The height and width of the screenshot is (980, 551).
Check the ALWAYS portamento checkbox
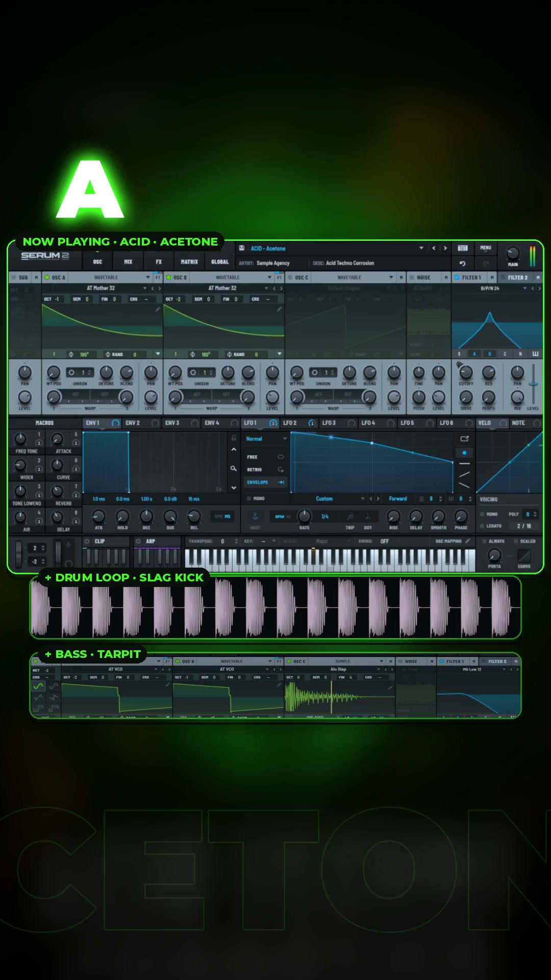click(484, 541)
